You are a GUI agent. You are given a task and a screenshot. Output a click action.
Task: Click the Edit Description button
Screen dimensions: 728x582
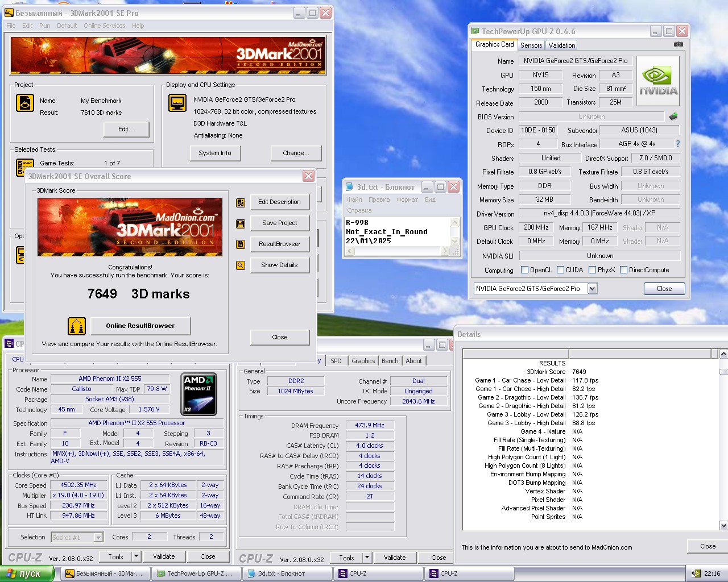(279, 202)
